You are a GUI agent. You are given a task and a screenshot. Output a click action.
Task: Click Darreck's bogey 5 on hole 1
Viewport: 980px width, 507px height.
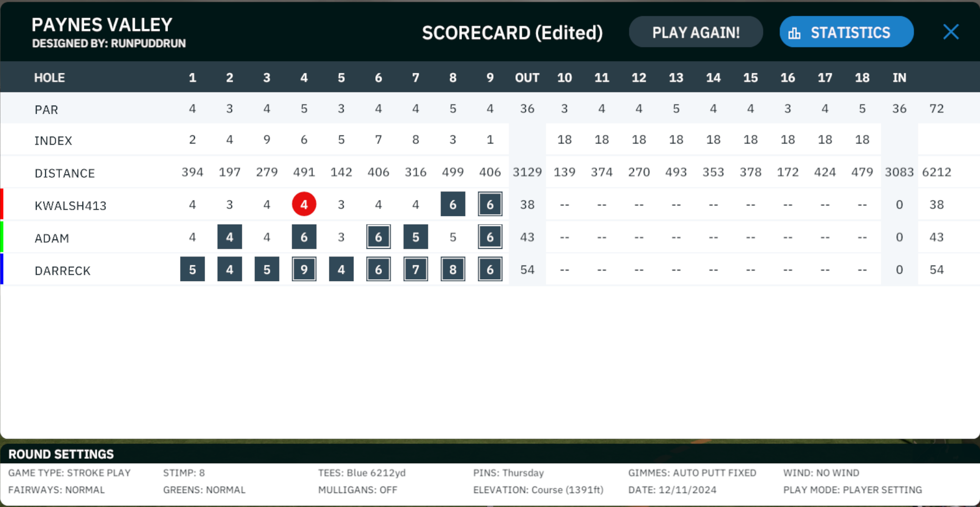[x=193, y=269]
